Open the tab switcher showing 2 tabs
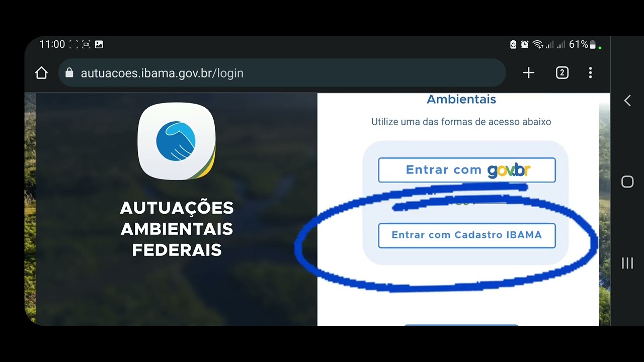644x362 pixels. tap(562, 73)
